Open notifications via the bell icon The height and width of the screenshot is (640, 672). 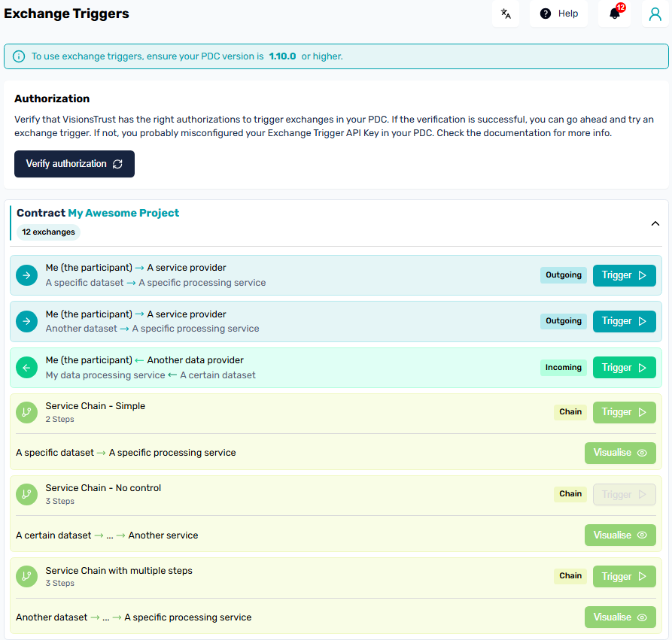[613, 14]
